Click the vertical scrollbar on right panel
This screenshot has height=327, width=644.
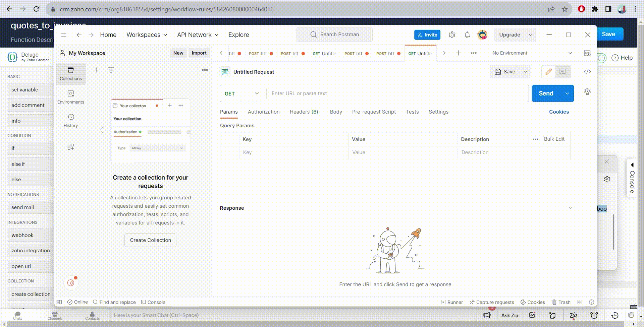pyautogui.click(x=613, y=231)
